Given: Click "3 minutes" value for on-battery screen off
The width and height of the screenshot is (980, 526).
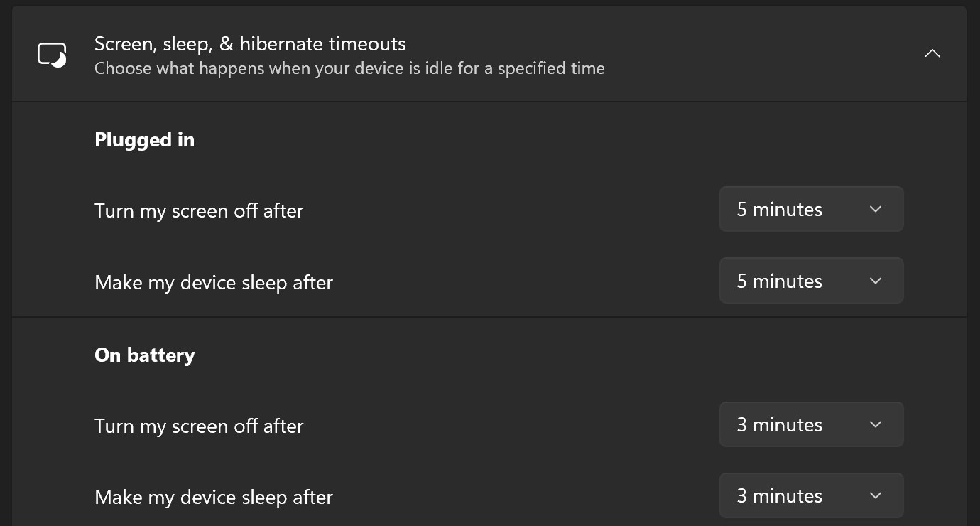Looking at the screenshot, I should click(779, 425).
